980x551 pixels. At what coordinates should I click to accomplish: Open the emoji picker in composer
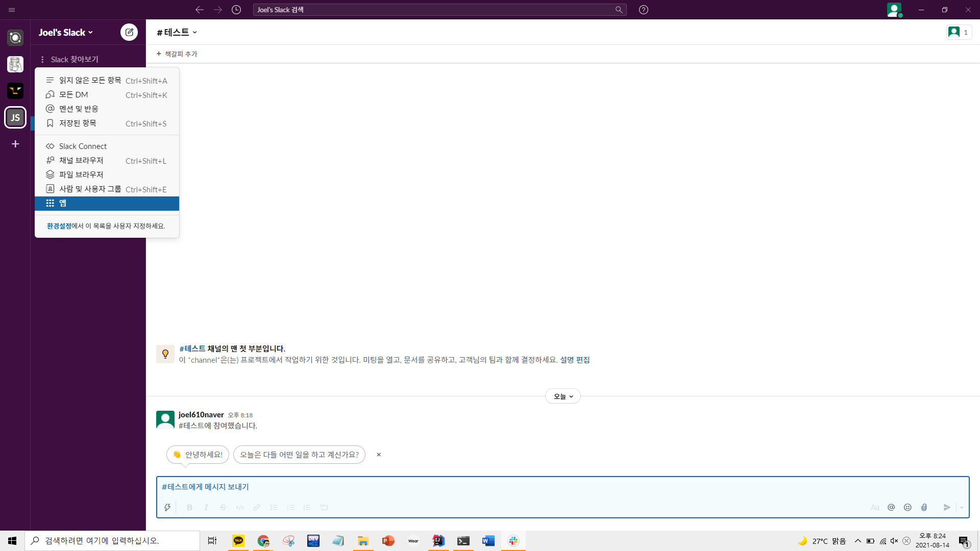(x=908, y=507)
